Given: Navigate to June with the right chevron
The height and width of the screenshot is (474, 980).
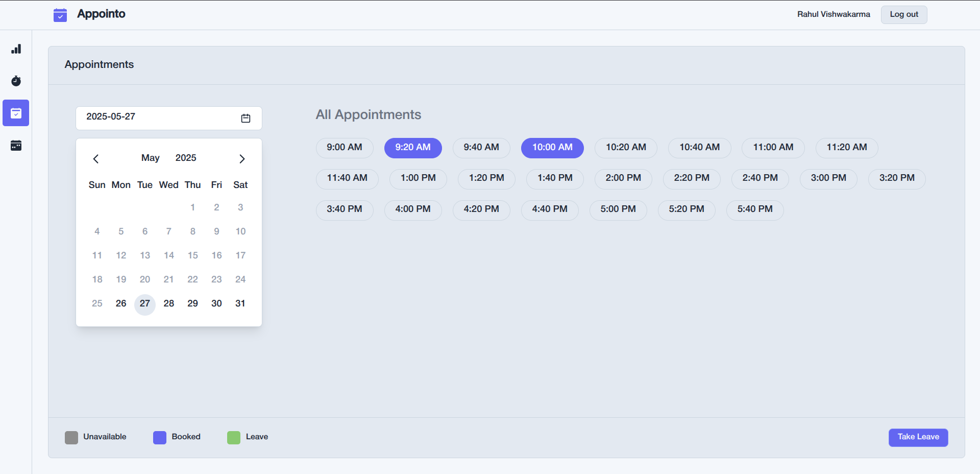Looking at the screenshot, I should click(x=242, y=158).
